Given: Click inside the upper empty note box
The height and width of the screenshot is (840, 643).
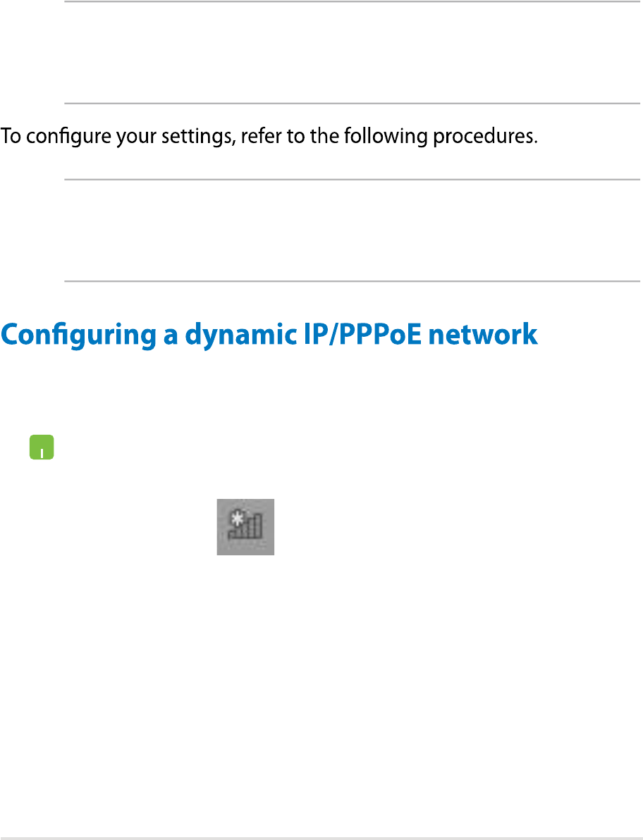Looking at the screenshot, I should click(x=351, y=53).
